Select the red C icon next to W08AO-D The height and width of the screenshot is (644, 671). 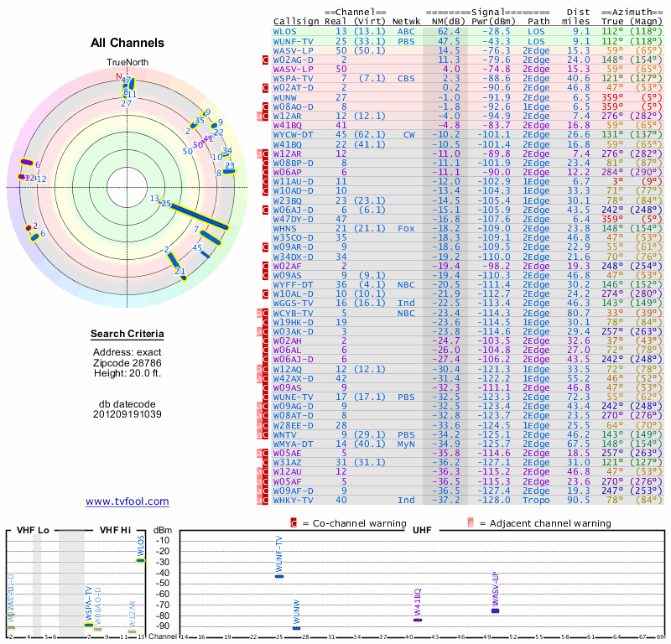point(265,106)
